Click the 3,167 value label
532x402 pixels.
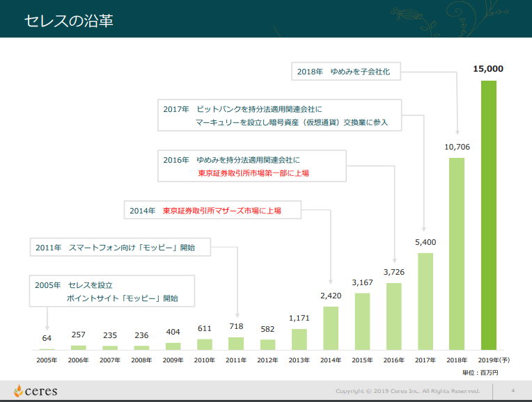click(x=362, y=282)
